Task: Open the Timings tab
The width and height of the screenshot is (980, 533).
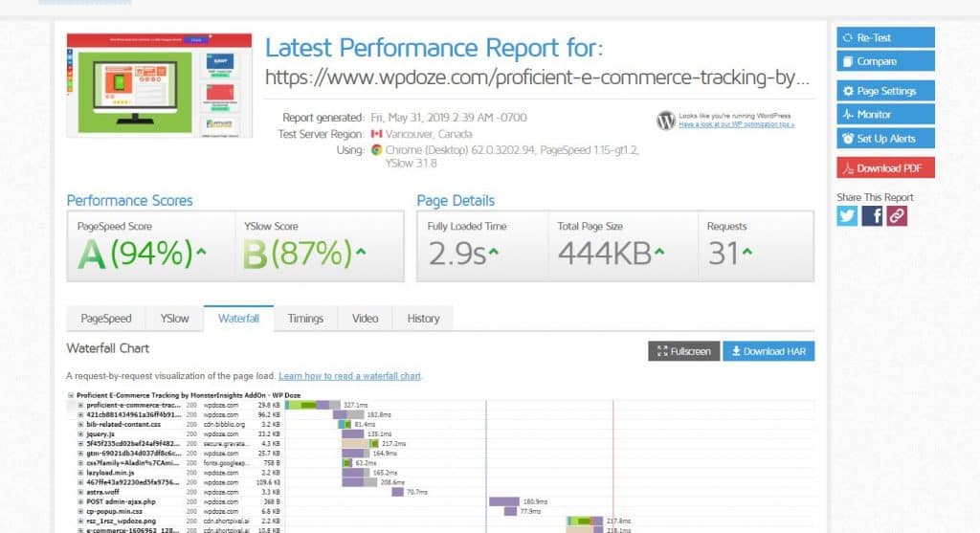Action: (305, 318)
